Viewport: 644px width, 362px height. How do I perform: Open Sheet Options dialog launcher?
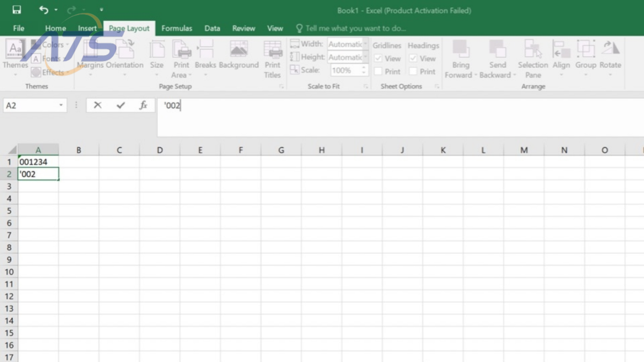pos(437,86)
